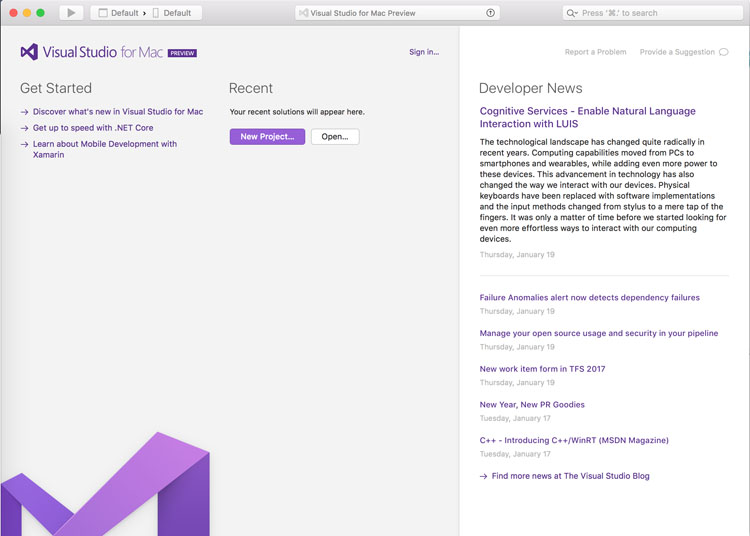The height and width of the screenshot is (536, 750).
Task: Open Discover what's new in Visual Studio for Mac
Action: click(x=118, y=111)
